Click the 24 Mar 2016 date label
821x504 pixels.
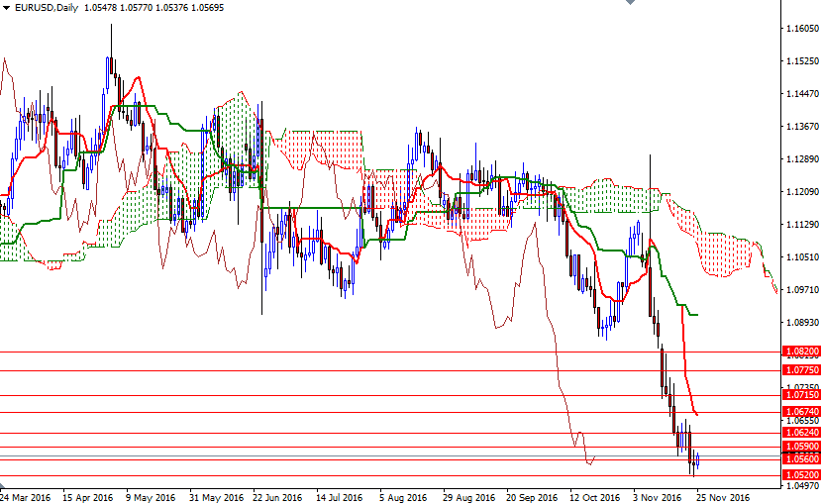coord(25,498)
